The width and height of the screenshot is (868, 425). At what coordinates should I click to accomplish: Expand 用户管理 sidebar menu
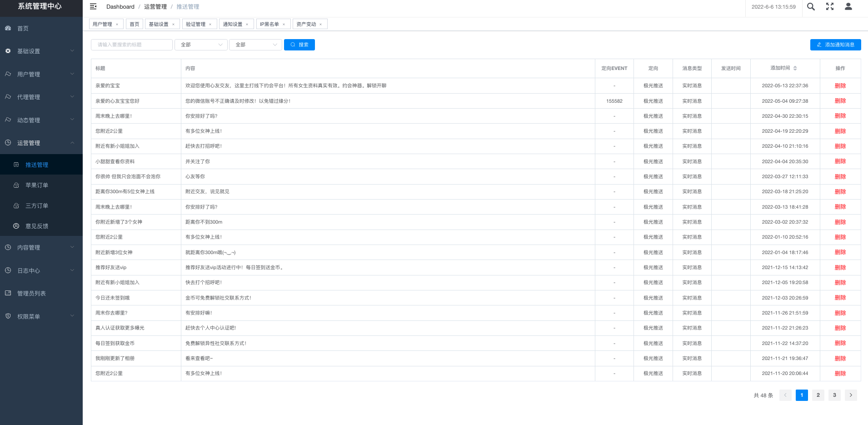(x=72, y=74)
